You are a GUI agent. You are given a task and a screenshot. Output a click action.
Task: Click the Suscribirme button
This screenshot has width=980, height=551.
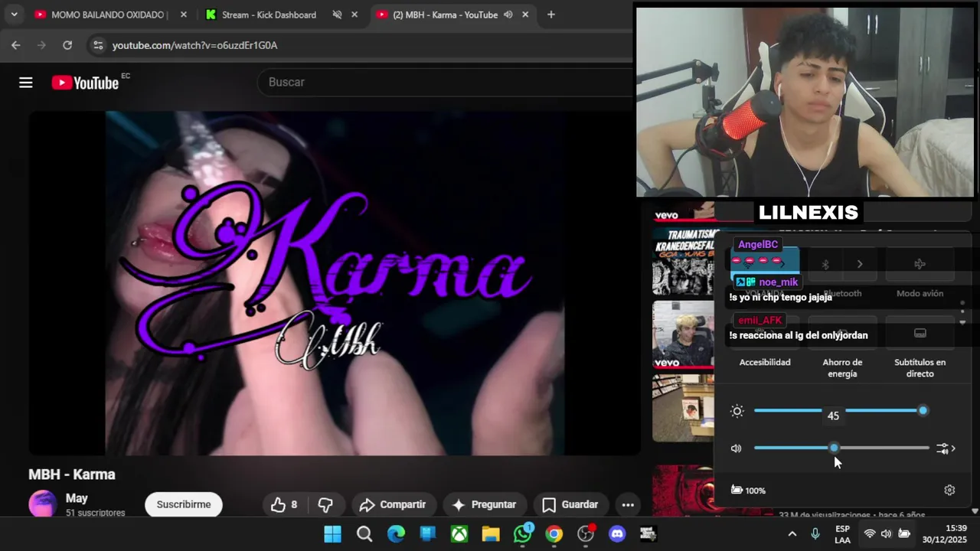184,504
